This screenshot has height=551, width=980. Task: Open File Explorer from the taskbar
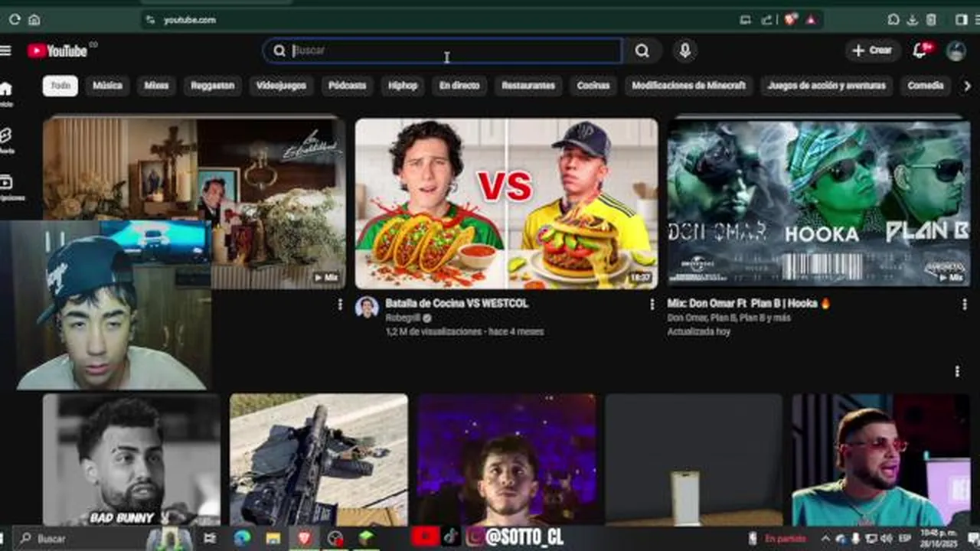point(273,538)
